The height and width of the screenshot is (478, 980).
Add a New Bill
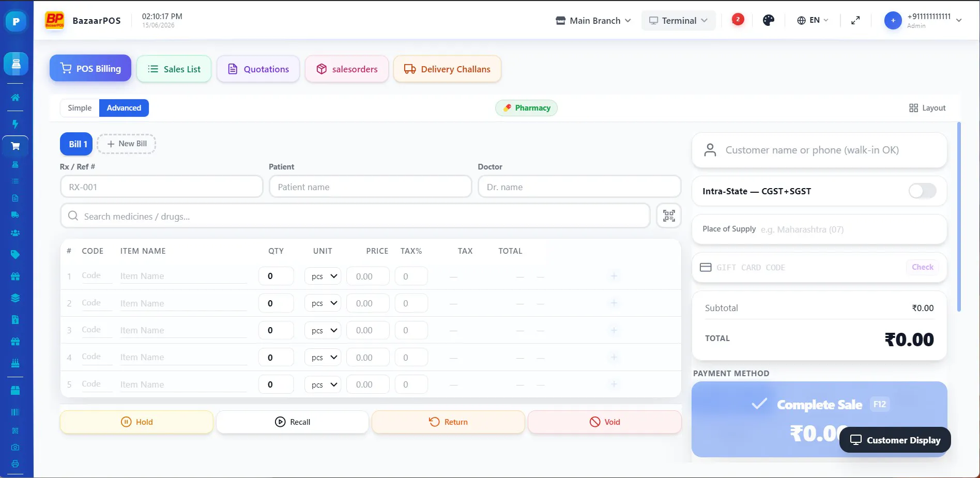[127, 144]
